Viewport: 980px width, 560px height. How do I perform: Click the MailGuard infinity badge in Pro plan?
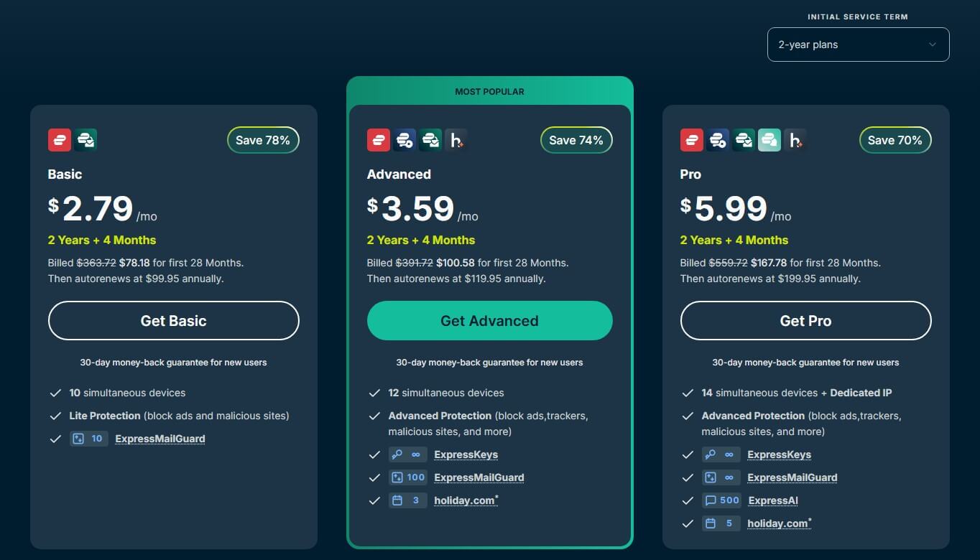(x=721, y=477)
